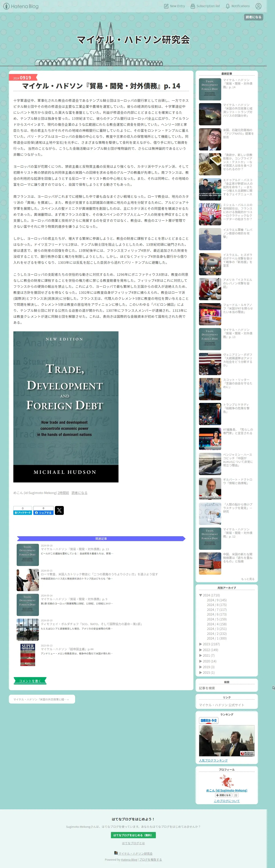Expand the 2019 (3) archive
Viewport: 275px width, 868px height.
201,667
